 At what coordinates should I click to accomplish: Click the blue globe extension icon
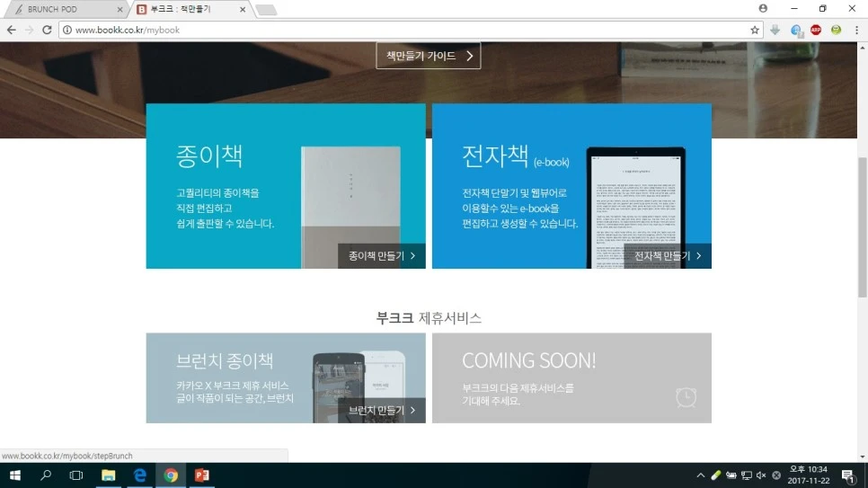pyautogui.click(x=796, y=31)
